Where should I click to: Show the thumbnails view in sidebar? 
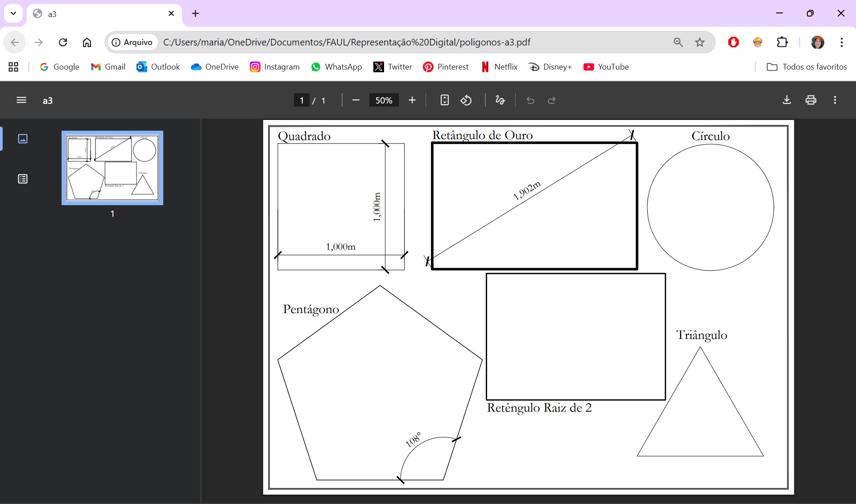23,139
